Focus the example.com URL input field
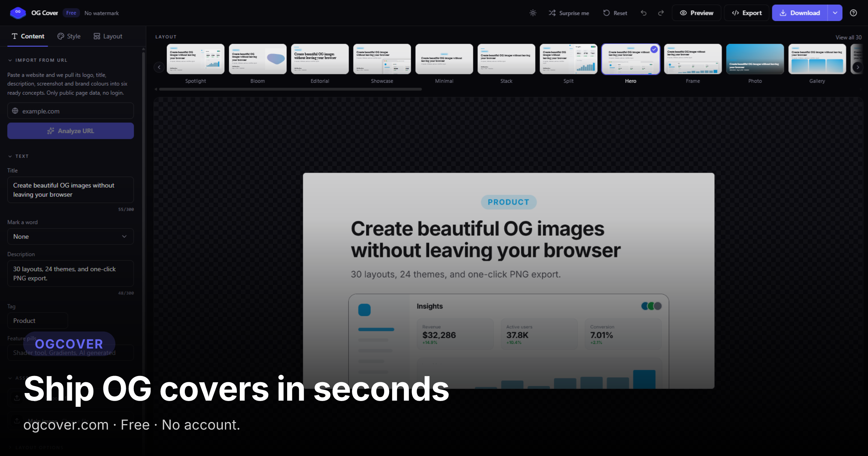 pos(71,111)
